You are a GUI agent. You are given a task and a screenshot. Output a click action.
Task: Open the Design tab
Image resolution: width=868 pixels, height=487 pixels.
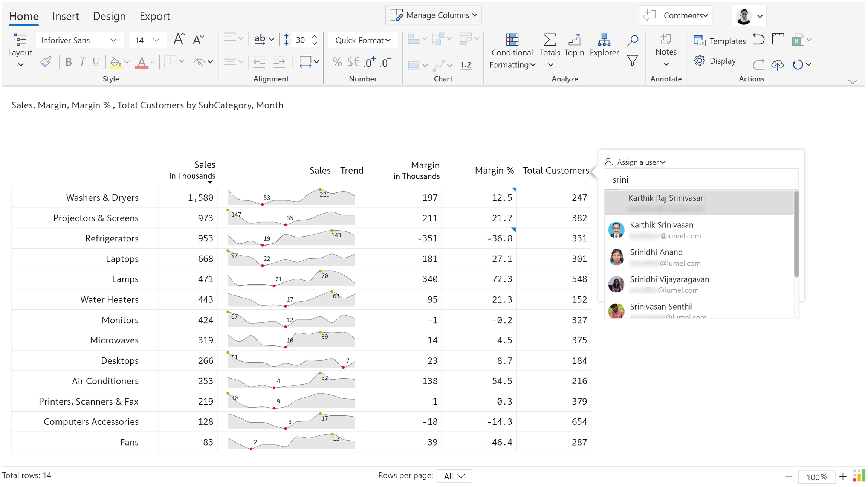point(109,16)
